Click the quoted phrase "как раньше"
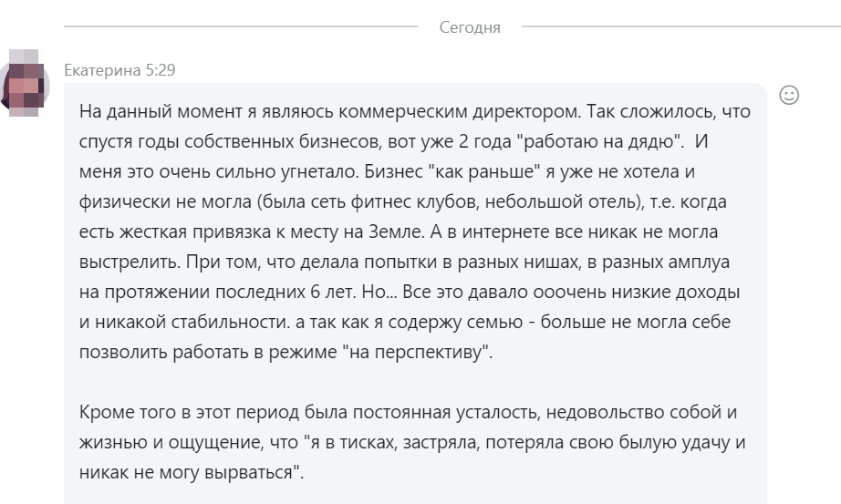The height and width of the screenshot is (504, 841). [484, 171]
